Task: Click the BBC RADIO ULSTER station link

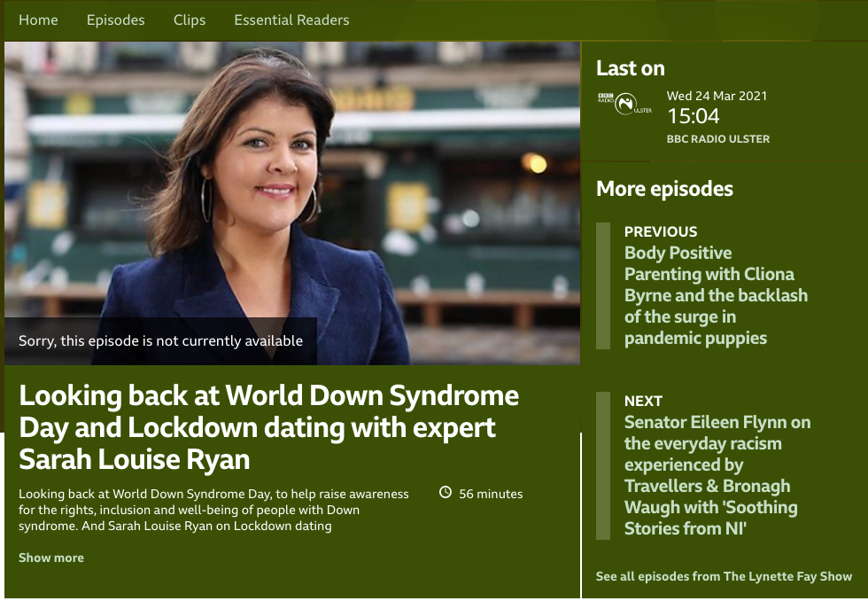Action: pyautogui.click(x=718, y=139)
